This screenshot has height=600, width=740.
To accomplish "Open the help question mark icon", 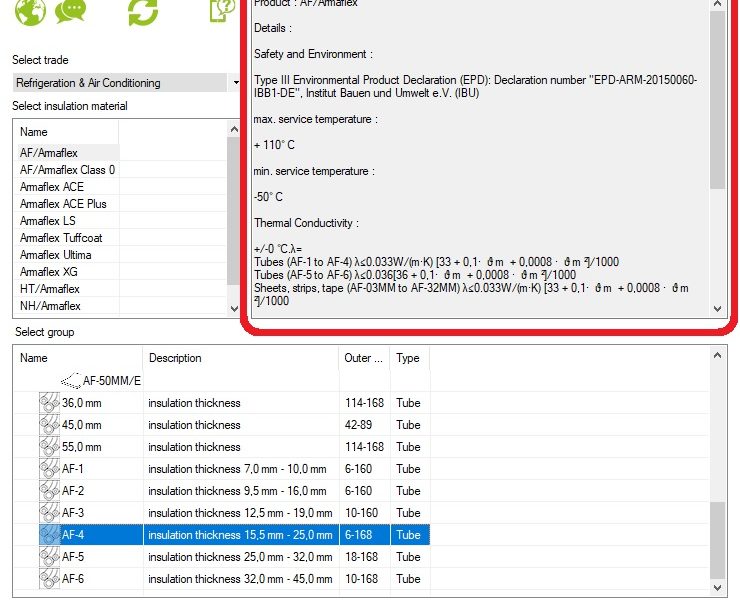I will click(x=222, y=10).
